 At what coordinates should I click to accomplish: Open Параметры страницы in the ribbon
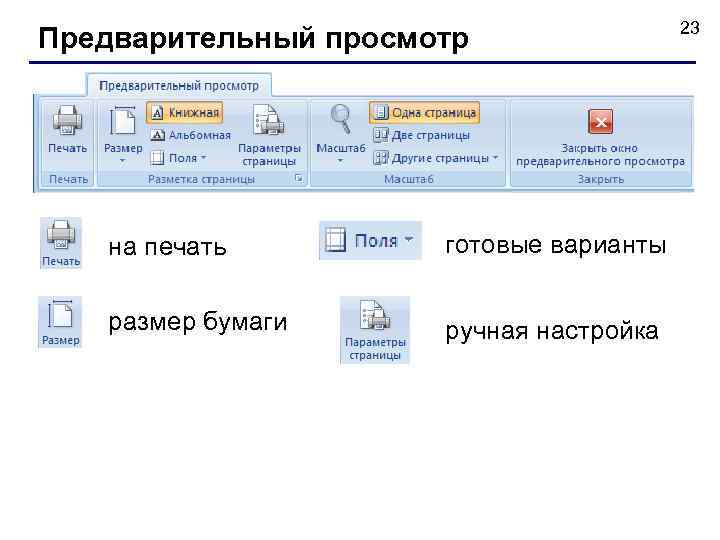270,135
